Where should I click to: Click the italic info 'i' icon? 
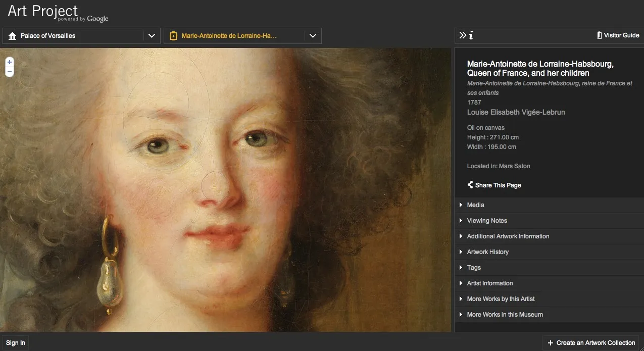[x=471, y=35]
